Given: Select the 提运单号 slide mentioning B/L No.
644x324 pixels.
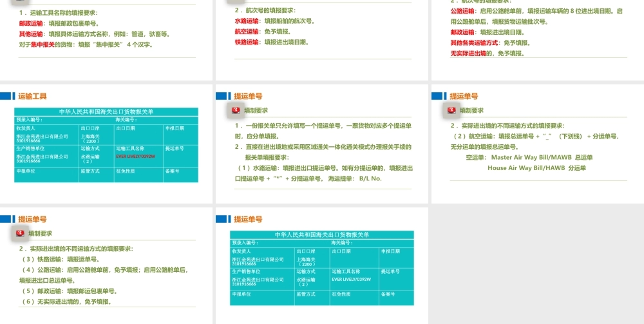Looking at the screenshot, I should coord(322,144).
